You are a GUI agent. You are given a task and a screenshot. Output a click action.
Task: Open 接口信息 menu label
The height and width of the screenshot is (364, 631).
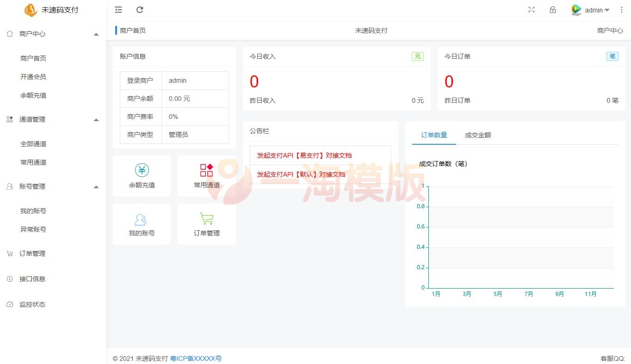32,279
